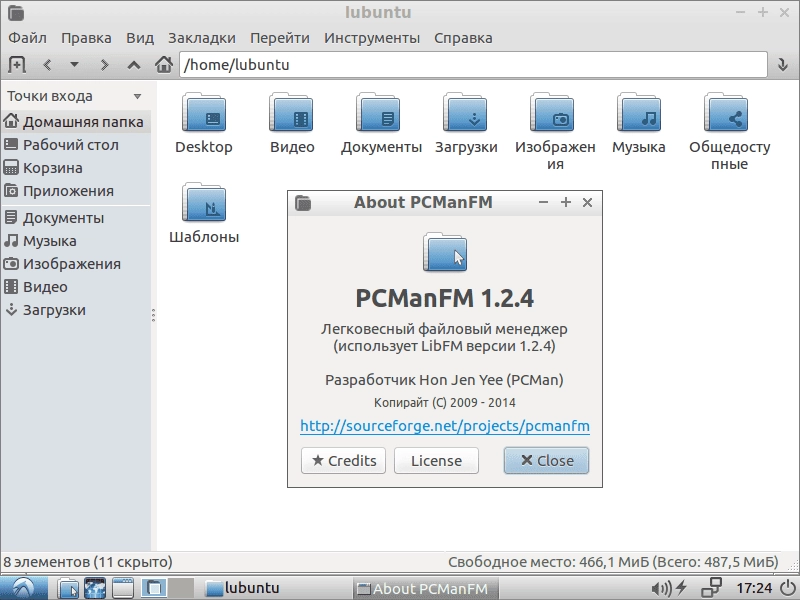Click the network connection tray icon
This screenshot has height=600, width=800.
click(711, 588)
